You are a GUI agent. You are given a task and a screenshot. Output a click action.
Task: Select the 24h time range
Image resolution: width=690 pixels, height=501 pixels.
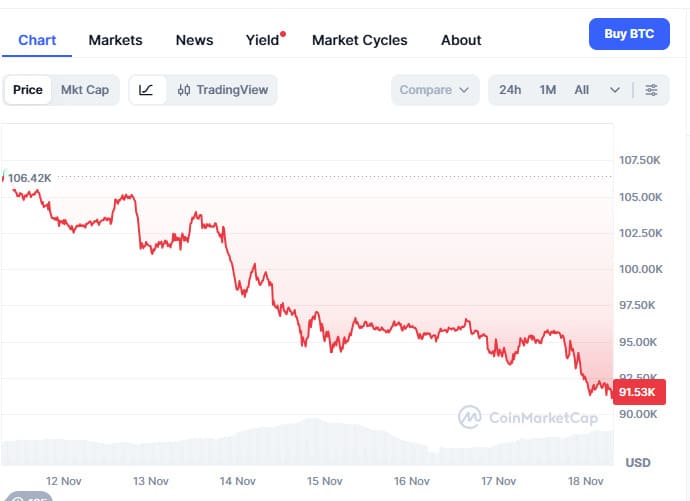(x=510, y=90)
